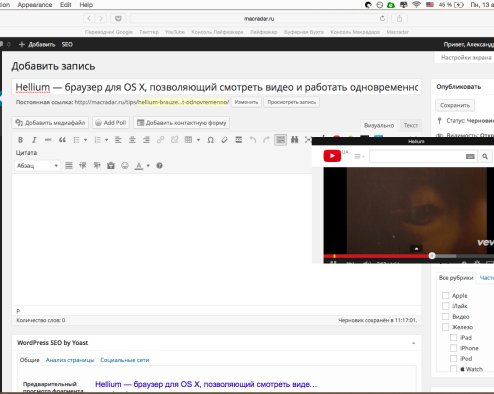Open the emoticons smiley picker
The height and width of the screenshot is (394, 494).
(125, 165)
